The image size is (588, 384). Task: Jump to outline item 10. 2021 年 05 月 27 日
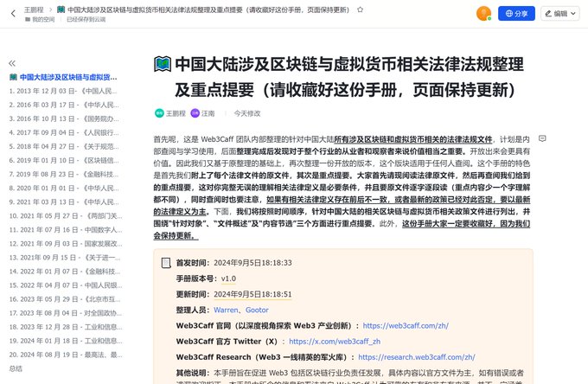[66, 216]
